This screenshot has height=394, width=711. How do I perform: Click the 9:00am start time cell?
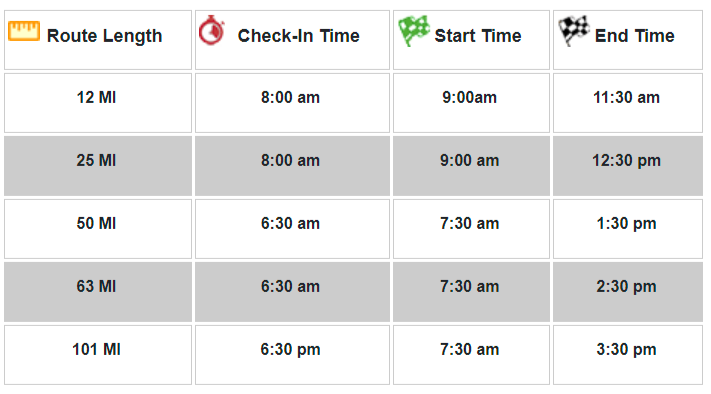point(471,103)
